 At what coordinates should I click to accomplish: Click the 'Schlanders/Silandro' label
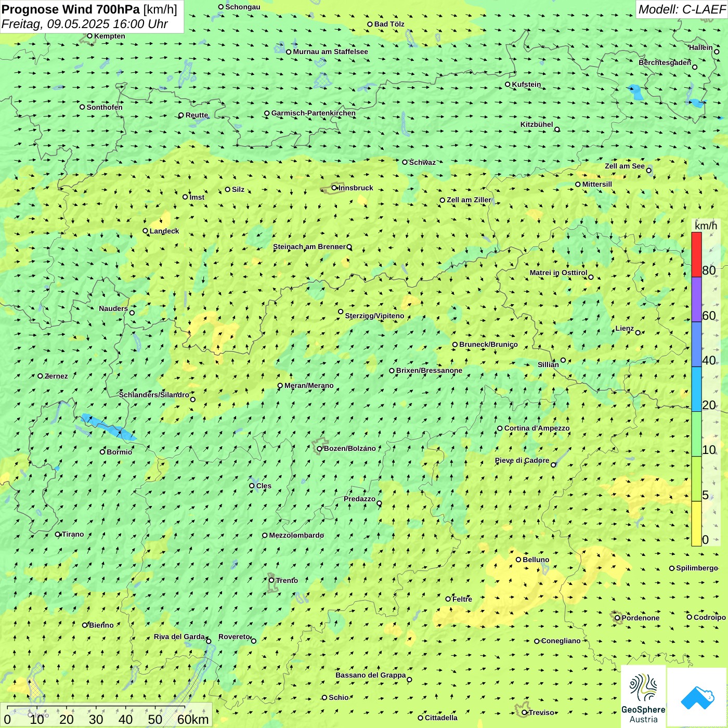pyautogui.click(x=154, y=395)
